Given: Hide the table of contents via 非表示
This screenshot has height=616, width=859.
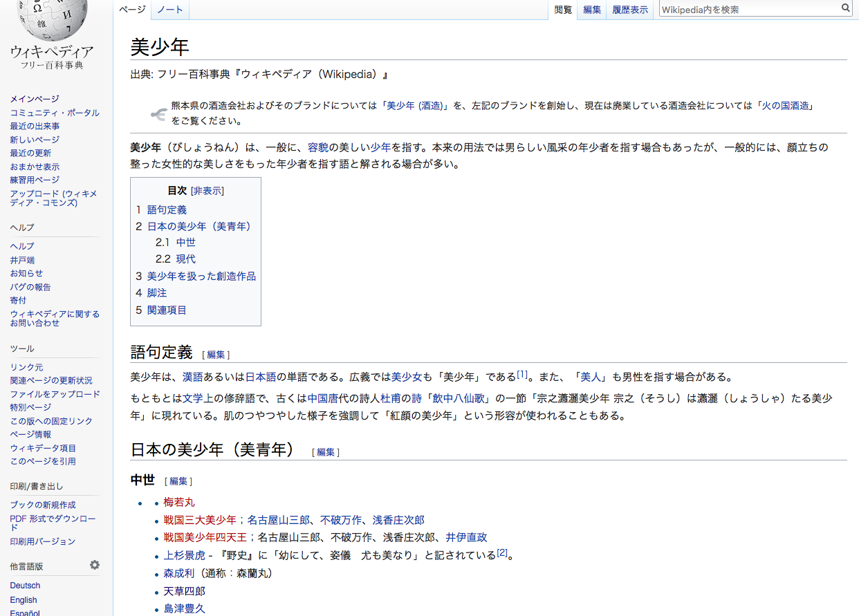Looking at the screenshot, I should pos(207,191).
